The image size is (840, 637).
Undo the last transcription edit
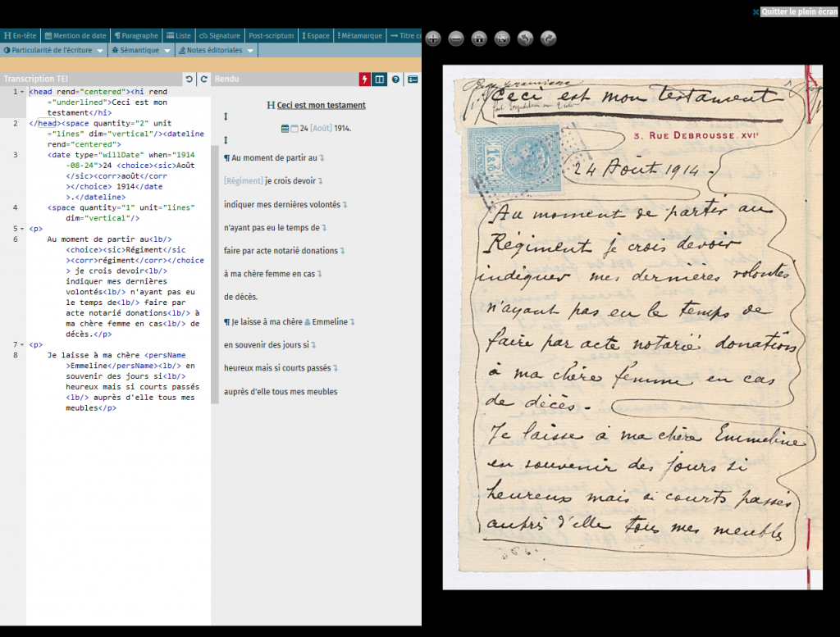(x=189, y=80)
